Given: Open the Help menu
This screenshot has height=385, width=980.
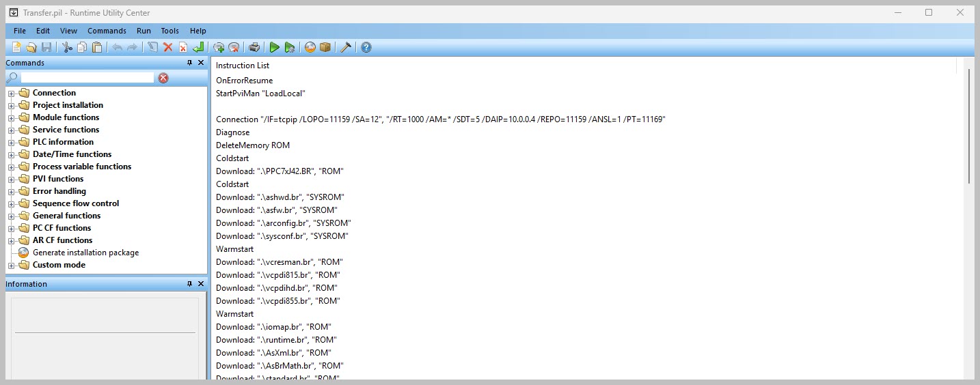Looking at the screenshot, I should (x=198, y=31).
